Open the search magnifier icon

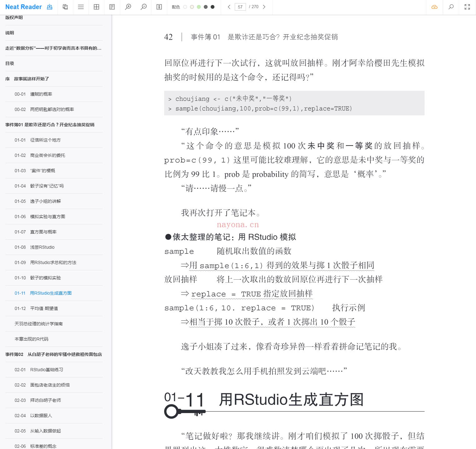pyautogui.click(x=451, y=7)
